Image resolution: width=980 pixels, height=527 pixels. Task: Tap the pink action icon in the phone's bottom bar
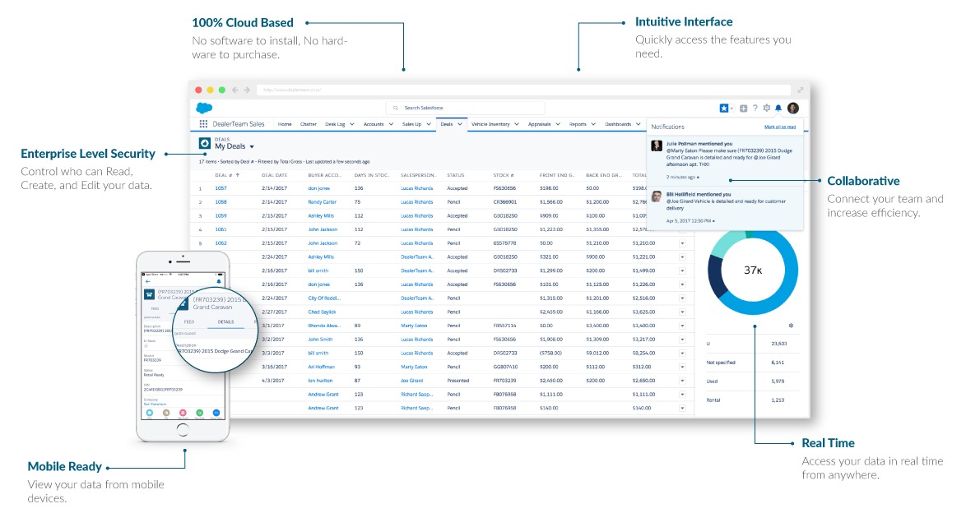183,413
